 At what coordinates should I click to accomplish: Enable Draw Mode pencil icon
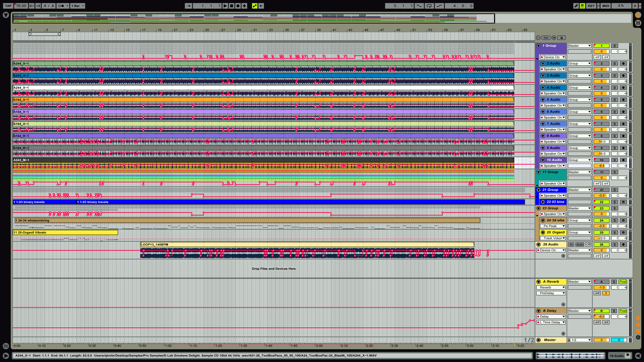(x=576, y=6)
